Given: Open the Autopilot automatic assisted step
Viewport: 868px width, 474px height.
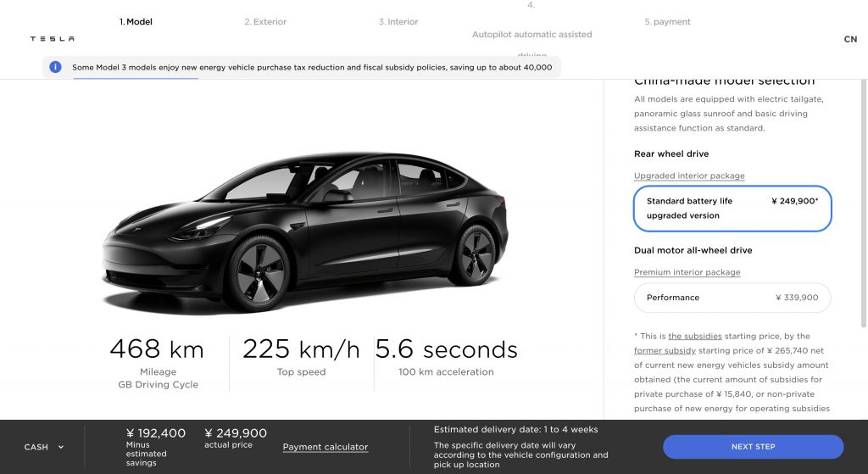Looking at the screenshot, I should tap(532, 34).
